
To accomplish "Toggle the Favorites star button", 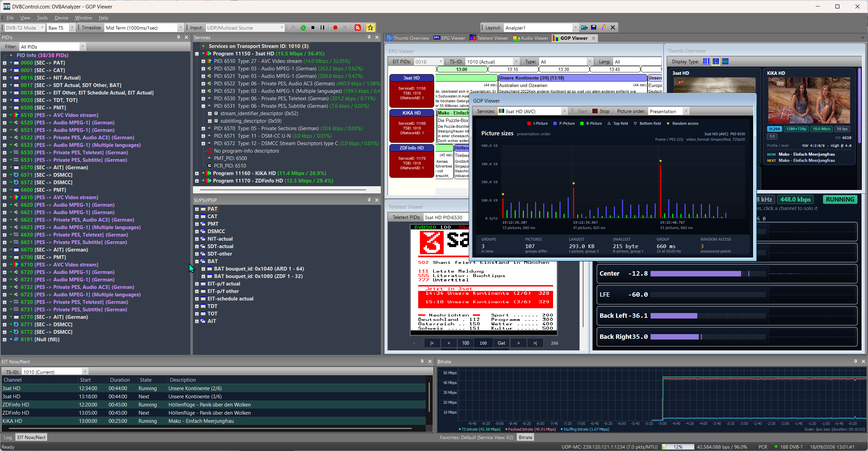I will [x=370, y=28].
